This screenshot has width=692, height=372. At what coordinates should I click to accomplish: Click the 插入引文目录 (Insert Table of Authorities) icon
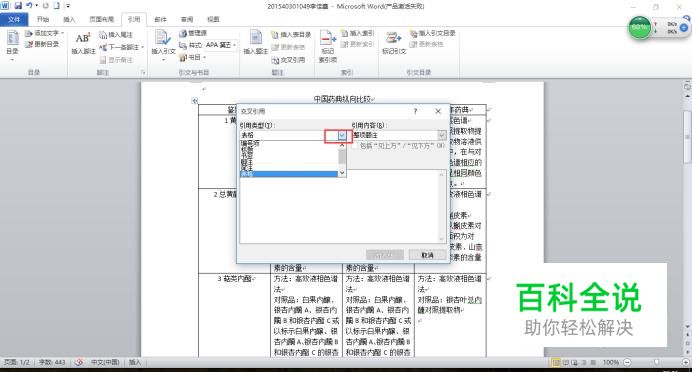coord(414,34)
